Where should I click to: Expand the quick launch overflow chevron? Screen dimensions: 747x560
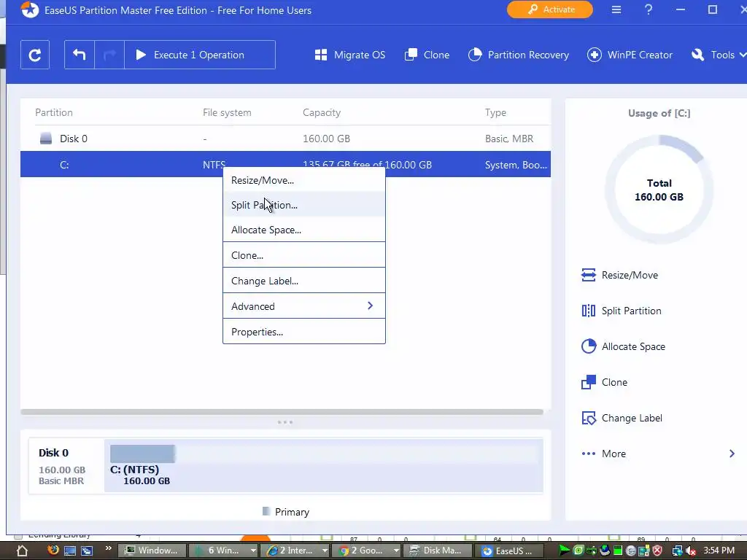coord(108,548)
